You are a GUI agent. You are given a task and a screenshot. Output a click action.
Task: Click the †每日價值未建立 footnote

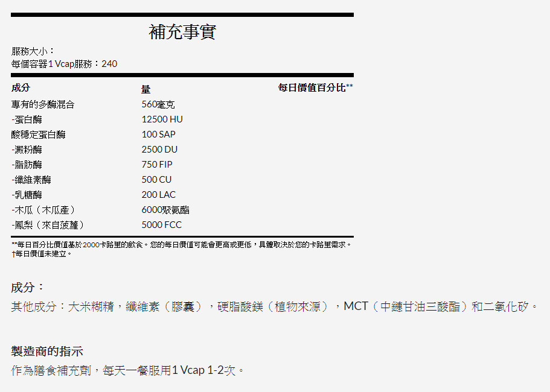coord(42,254)
